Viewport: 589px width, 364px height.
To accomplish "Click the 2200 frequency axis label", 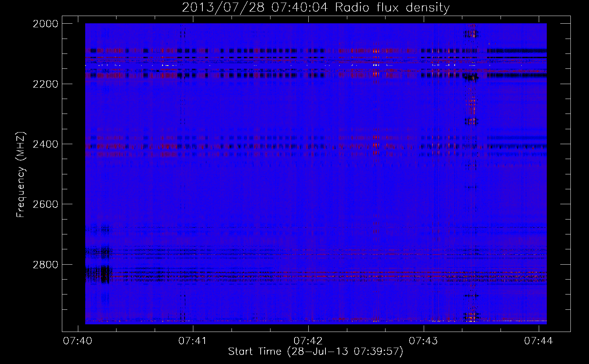I will 46,84.
